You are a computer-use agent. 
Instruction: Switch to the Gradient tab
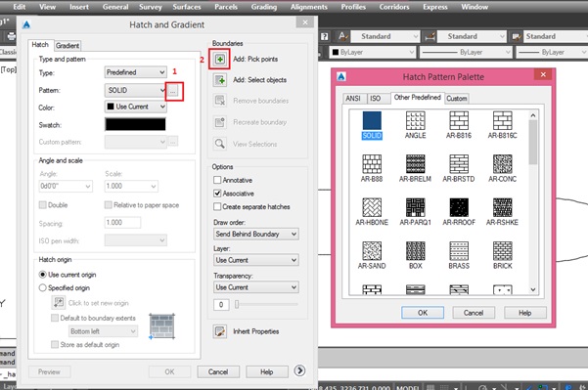[x=68, y=46]
